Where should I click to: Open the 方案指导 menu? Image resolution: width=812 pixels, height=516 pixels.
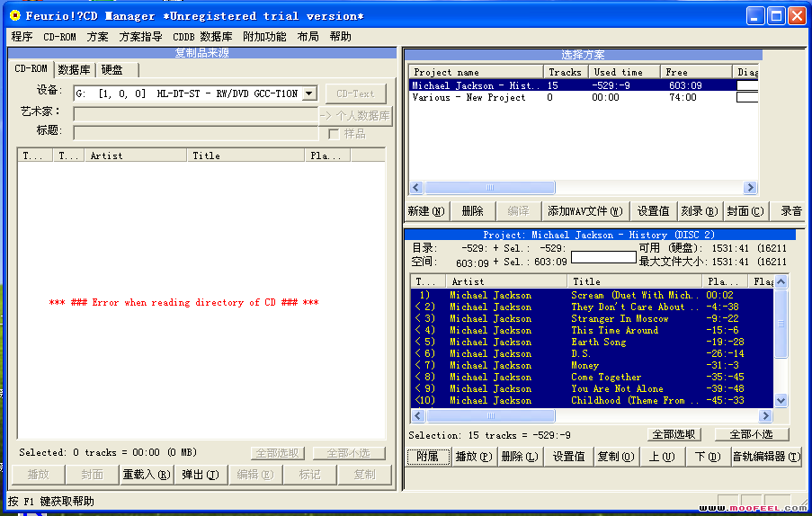pos(141,37)
